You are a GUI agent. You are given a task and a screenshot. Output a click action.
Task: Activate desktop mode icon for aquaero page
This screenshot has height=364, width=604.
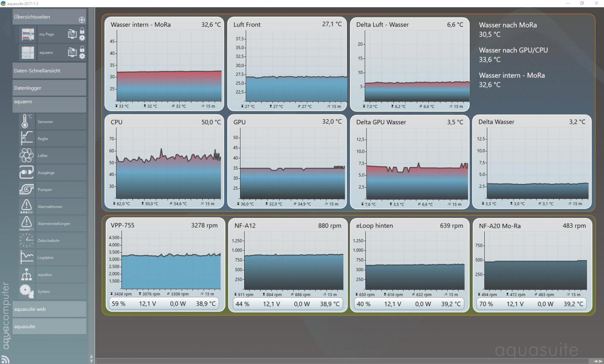(72, 52)
